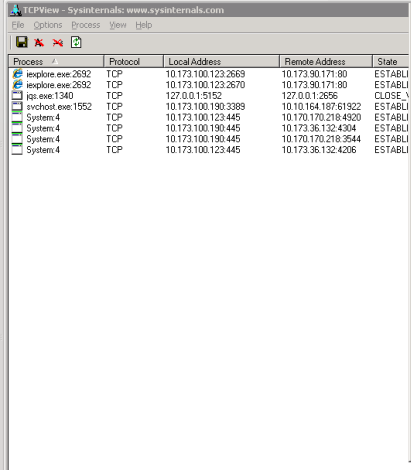Click the jqs.exe process window icon
Screen dimensions: 411x470
[17, 96]
